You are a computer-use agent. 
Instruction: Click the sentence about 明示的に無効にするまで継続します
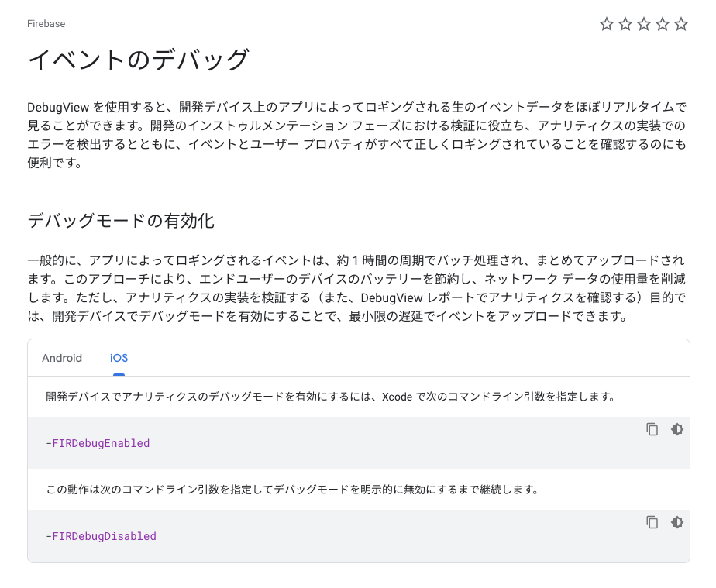[x=292, y=490]
